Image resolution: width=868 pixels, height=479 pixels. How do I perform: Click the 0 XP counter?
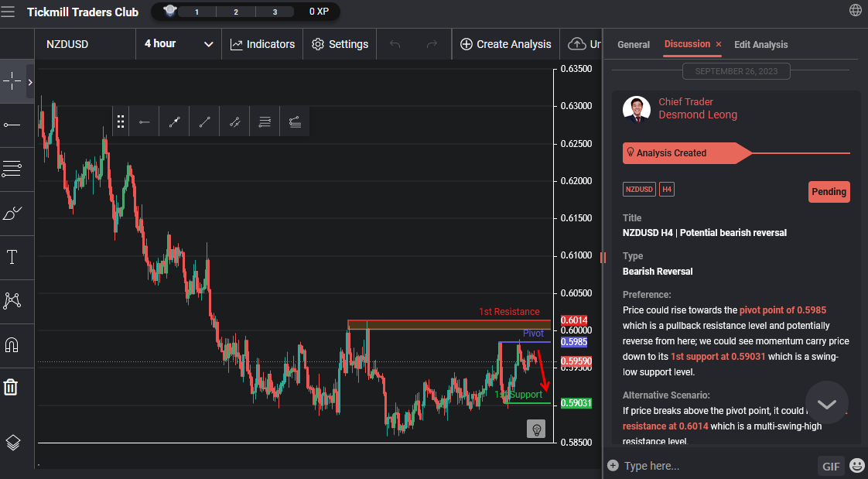pos(319,12)
